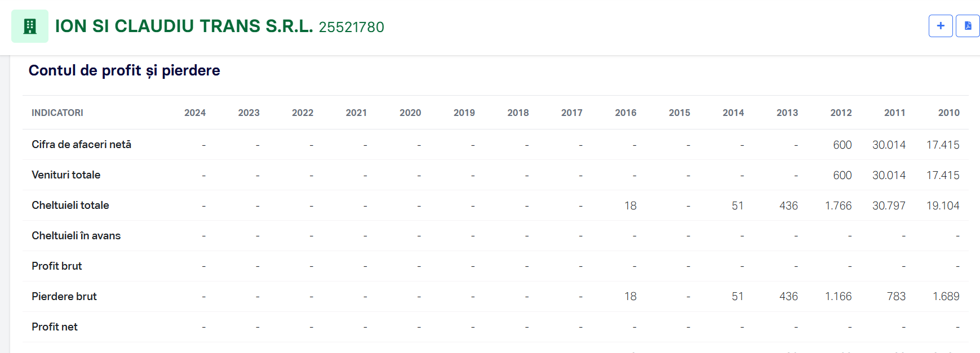
Task: Select the 2010 column header
Action: (x=948, y=113)
